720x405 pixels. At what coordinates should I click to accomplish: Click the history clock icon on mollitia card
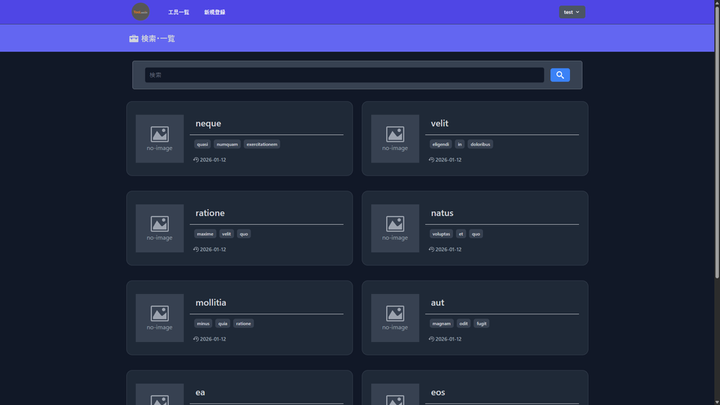(x=196, y=339)
